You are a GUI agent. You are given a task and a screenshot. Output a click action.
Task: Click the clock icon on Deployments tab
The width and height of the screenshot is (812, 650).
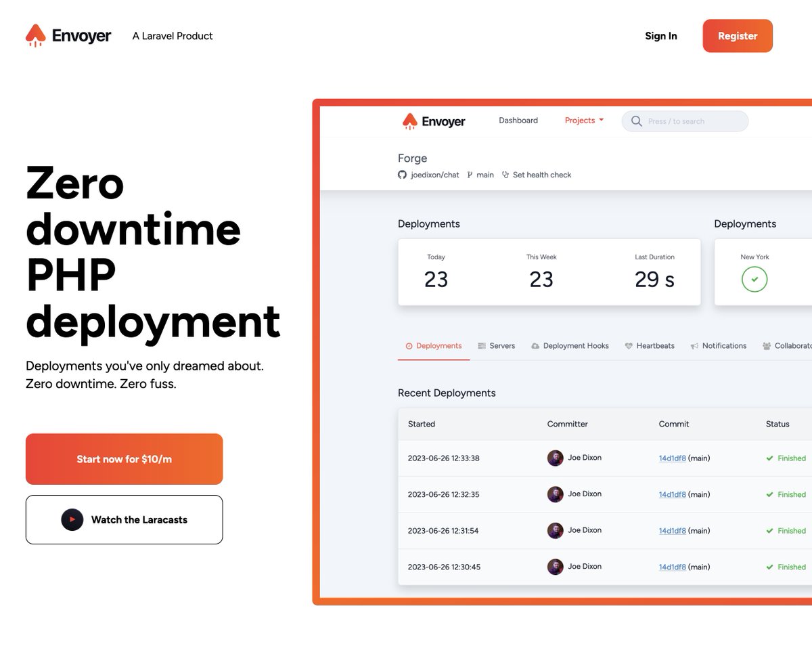tap(409, 346)
